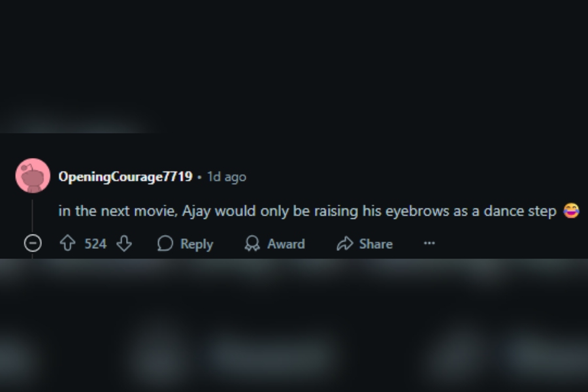Click the comment text about next movie
This screenshot has height=392, width=588.
click(307, 211)
